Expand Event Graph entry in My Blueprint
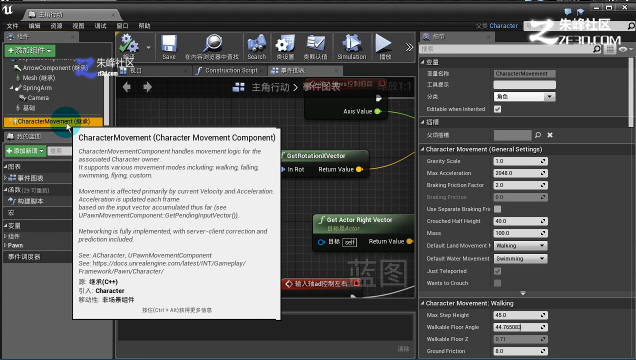This screenshot has height=360, width=636. [6, 178]
